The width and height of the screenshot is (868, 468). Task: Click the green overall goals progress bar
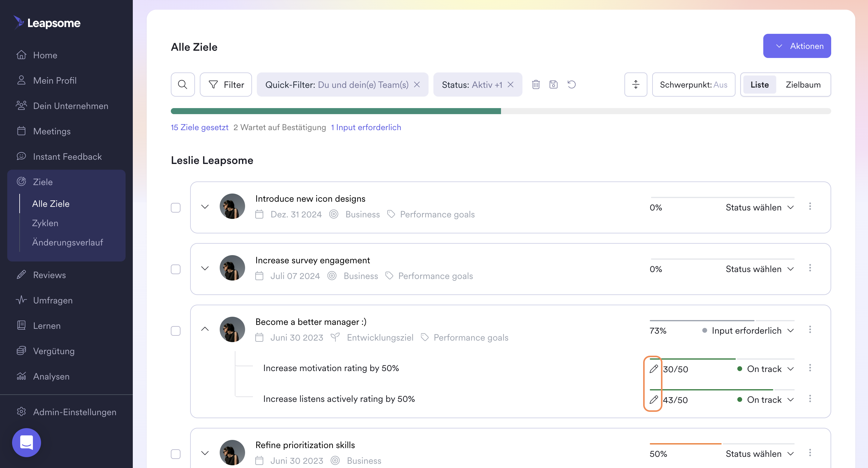[x=336, y=111]
